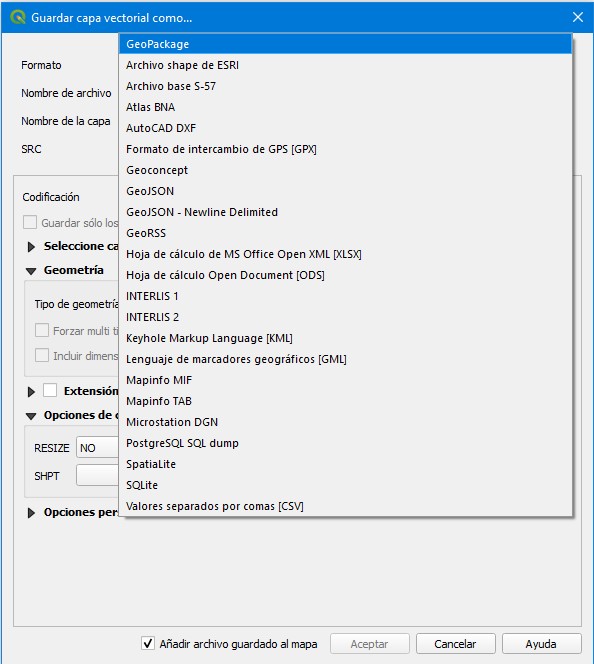Viewport: 594px width, 664px height.
Task: Enable the Extensión checkbox
Action: click(x=50, y=390)
